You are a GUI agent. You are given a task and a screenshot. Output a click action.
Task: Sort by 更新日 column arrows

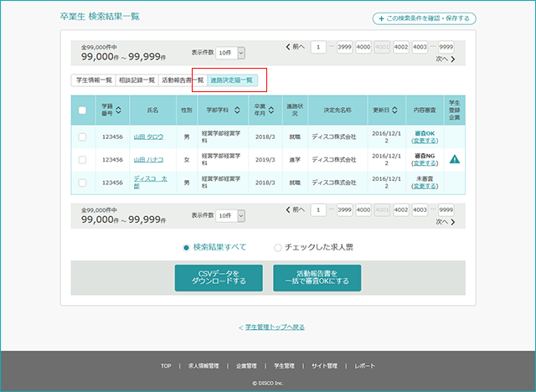(x=394, y=110)
